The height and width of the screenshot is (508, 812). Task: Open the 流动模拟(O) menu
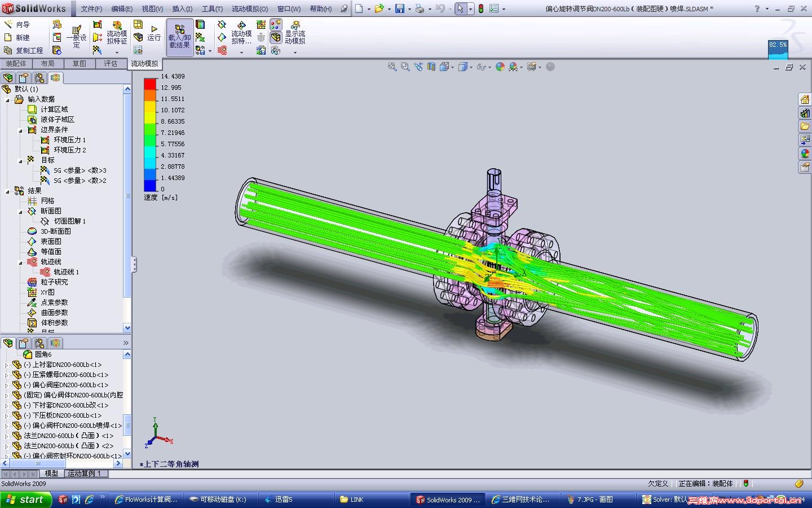point(250,9)
